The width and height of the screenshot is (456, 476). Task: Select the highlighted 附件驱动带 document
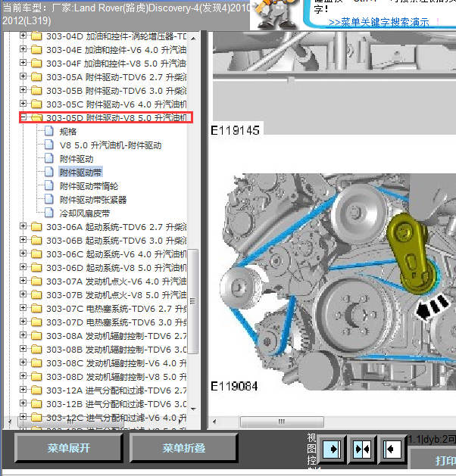(80, 173)
